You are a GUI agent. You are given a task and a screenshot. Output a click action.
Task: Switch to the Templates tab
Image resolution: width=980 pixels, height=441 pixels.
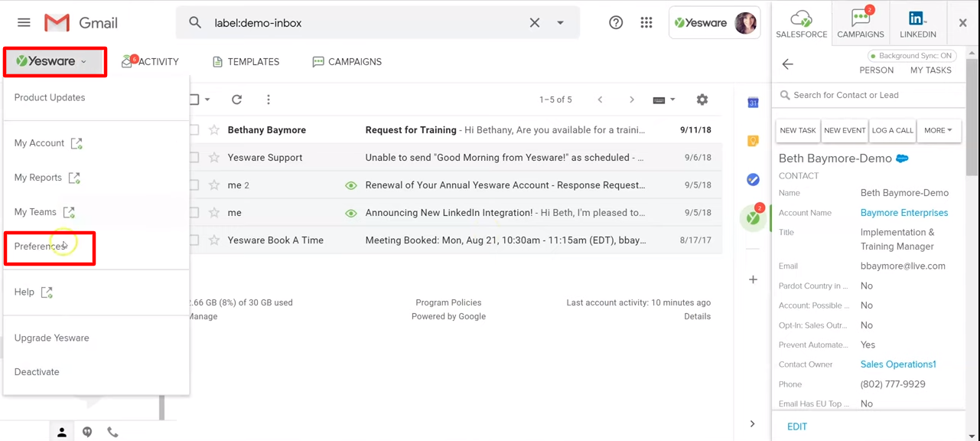(246, 62)
